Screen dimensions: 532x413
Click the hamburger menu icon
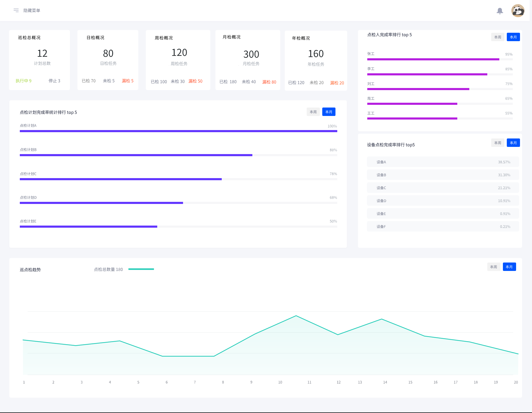pyautogui.click(x=16, y=11)
